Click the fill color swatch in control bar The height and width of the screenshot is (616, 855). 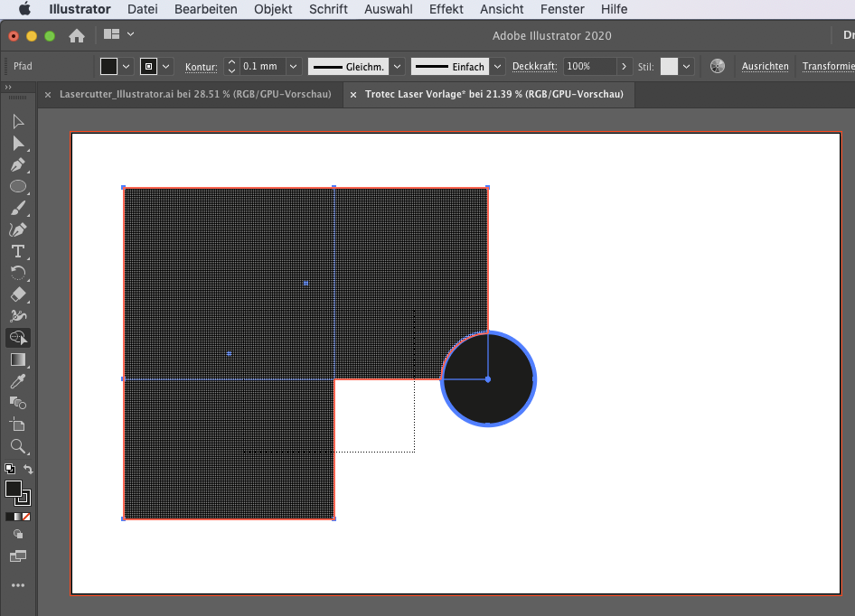[x=108, y=66]
